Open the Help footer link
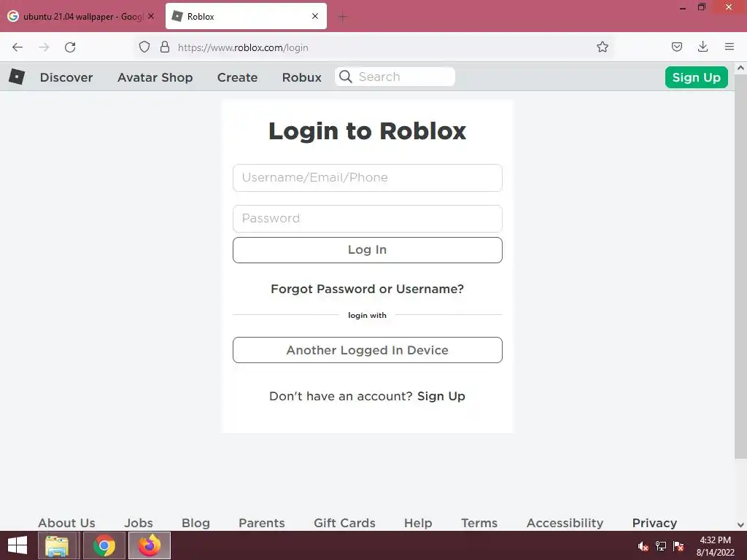747x560 pixels. click(418, 523)
